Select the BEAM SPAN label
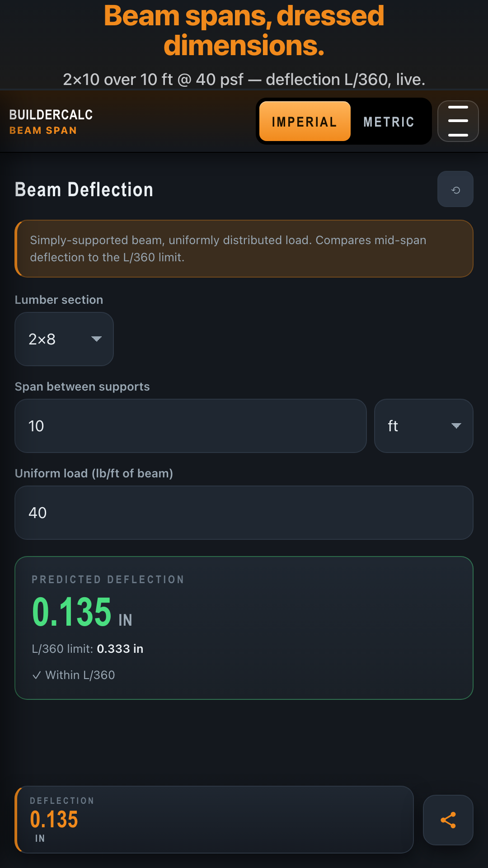 [43, 131]
